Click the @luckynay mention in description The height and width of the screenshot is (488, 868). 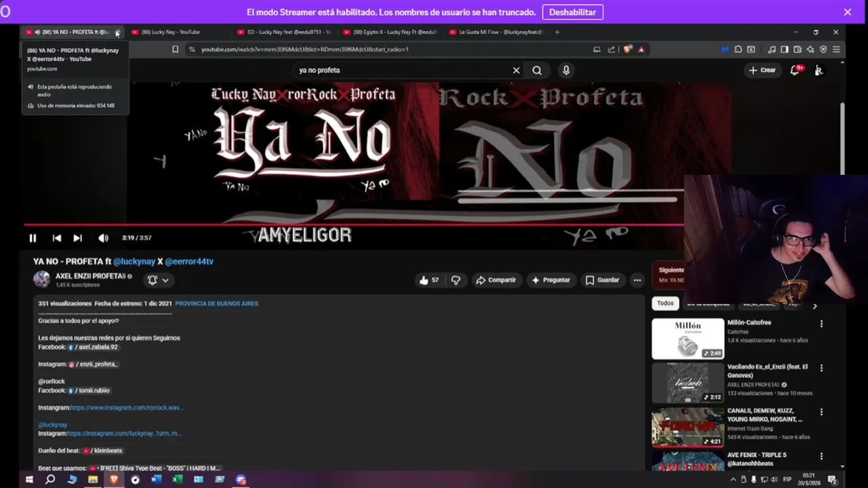coord(53,425)
